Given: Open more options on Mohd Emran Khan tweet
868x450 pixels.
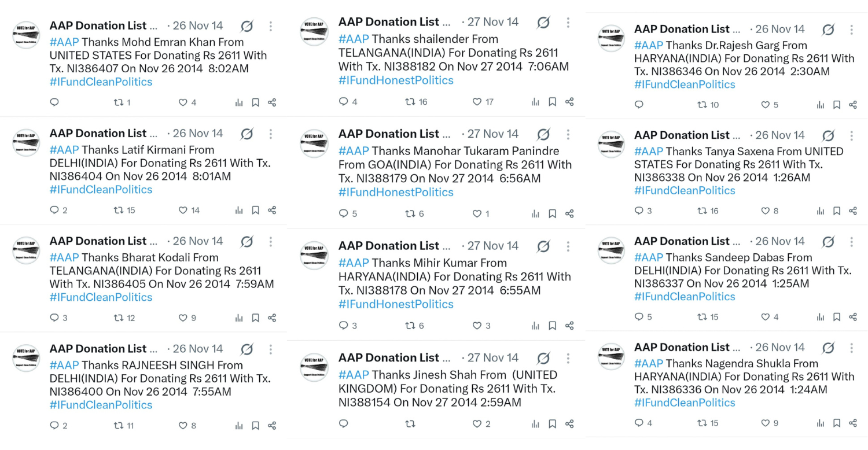Looking at the screenshot, I should pos(270,26).
